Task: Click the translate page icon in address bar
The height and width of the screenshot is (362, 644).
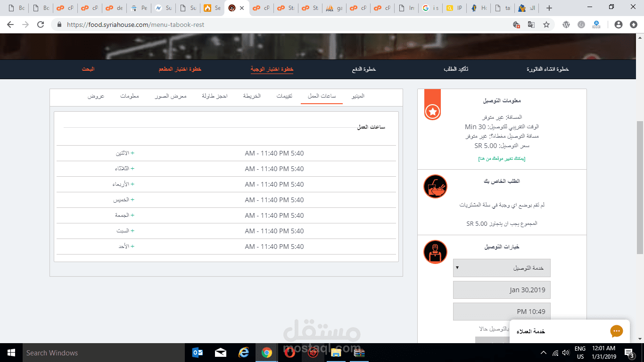Action: (x=531, y=25)
